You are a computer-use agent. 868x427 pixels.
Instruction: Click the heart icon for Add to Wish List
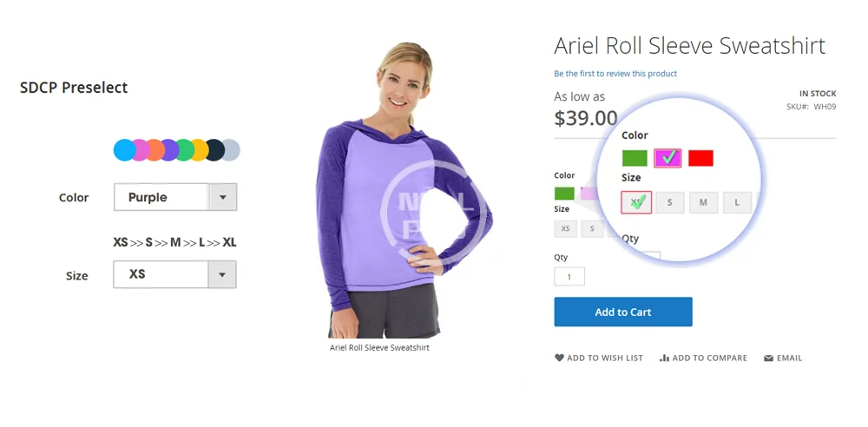559,358
